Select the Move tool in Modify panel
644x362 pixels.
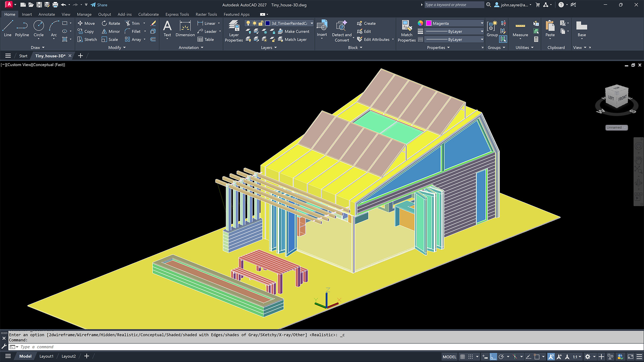tap(86, 23)
